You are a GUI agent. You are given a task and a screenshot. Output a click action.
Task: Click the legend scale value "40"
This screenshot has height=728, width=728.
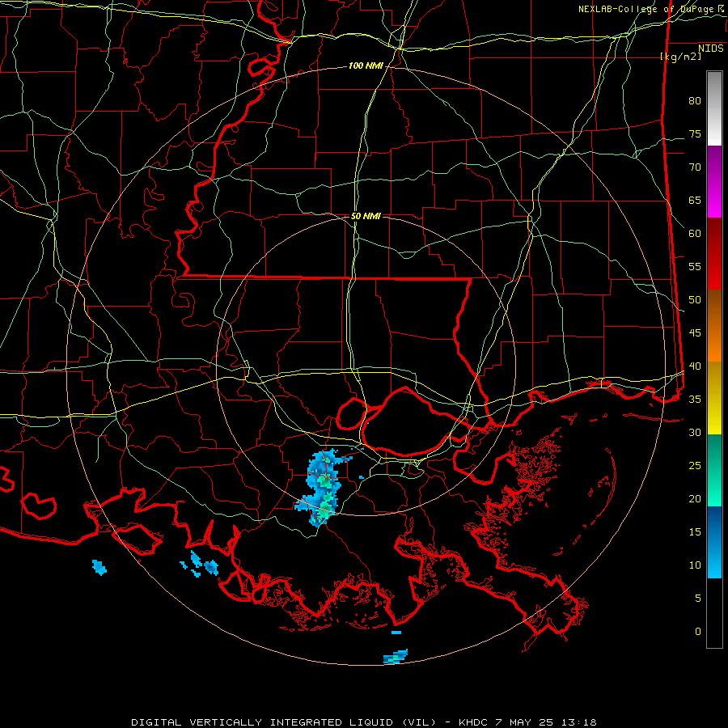pyautogui.click(x=695, y=366)
